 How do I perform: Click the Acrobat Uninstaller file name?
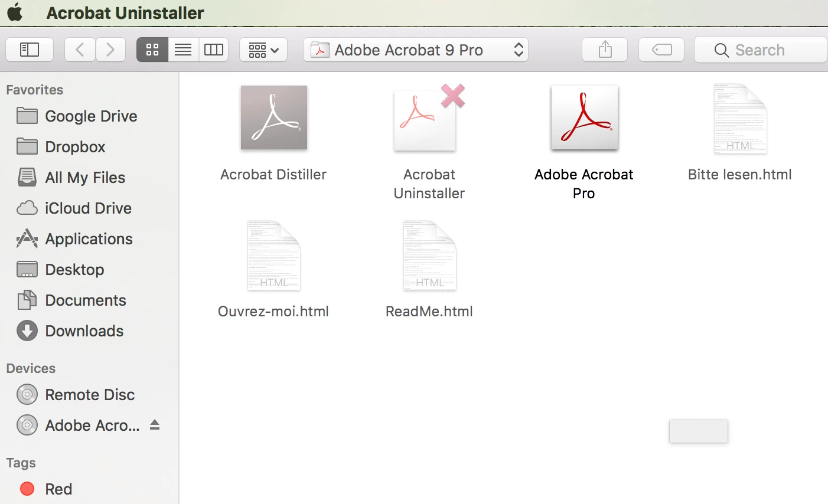(x=429, y=184)
